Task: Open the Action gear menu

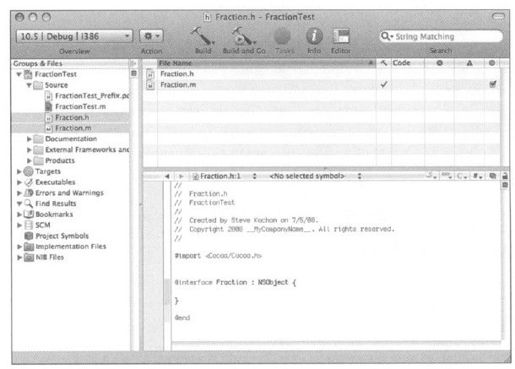Action: point(151,36)
